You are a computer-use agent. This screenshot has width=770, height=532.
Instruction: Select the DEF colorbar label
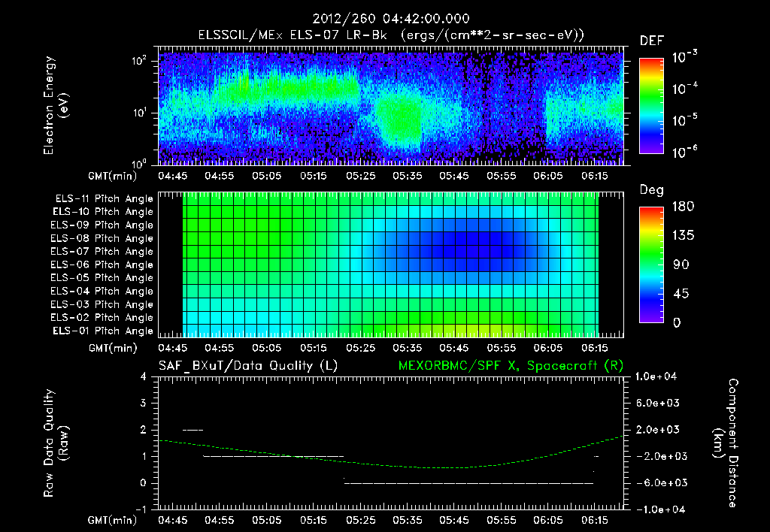652,41
